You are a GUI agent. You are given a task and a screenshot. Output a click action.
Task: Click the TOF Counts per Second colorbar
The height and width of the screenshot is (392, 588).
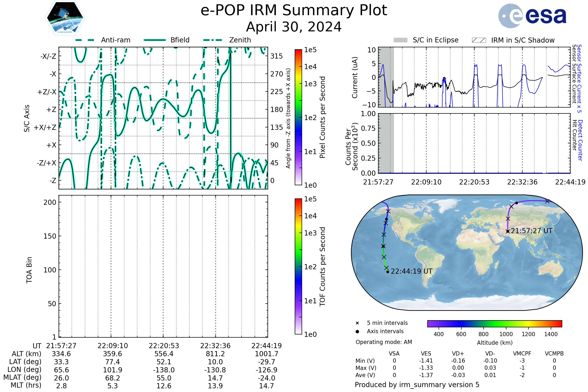(298, 267)
